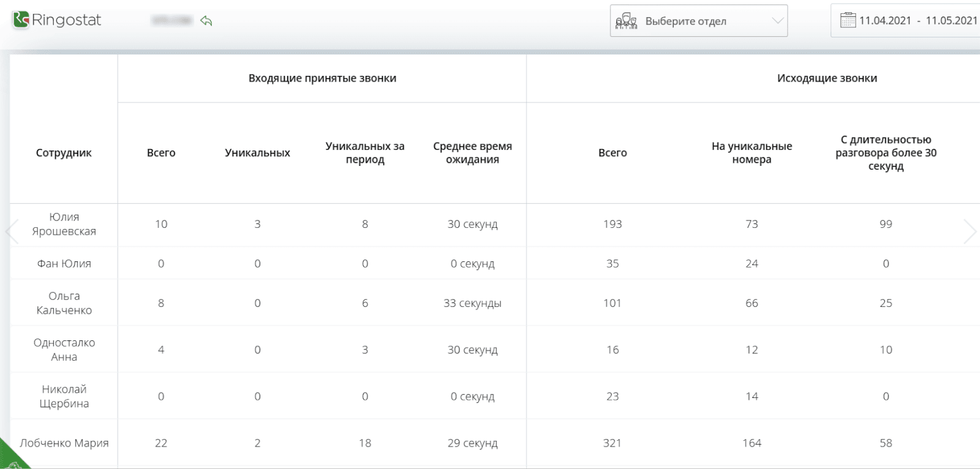
Task: Select employee Юлия Ярошевская
Action: pos(64,224)
